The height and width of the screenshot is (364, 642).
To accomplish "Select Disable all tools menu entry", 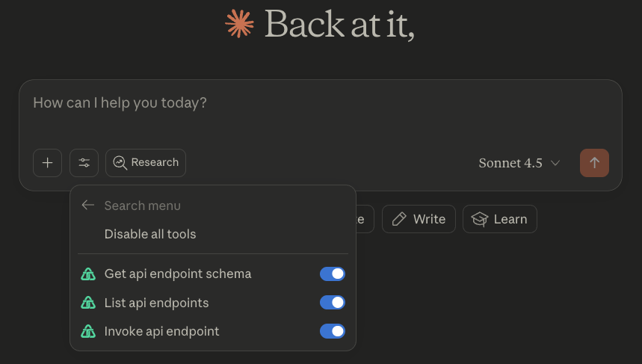I will click(150, 234).
